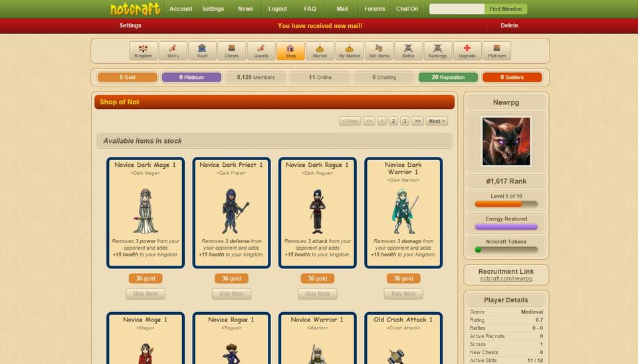This screenshot has width=638, height=364.
Task: Open the Rankings icon
Action: click(437, 51)
